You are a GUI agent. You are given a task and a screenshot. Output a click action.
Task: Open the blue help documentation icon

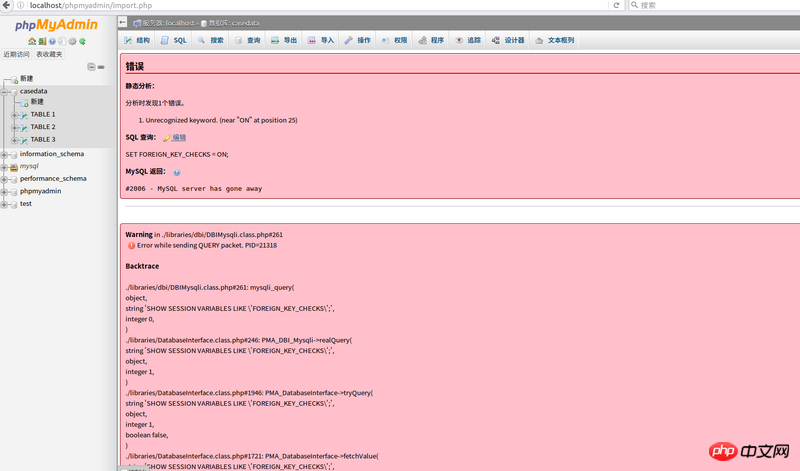[x=52, y=41]
